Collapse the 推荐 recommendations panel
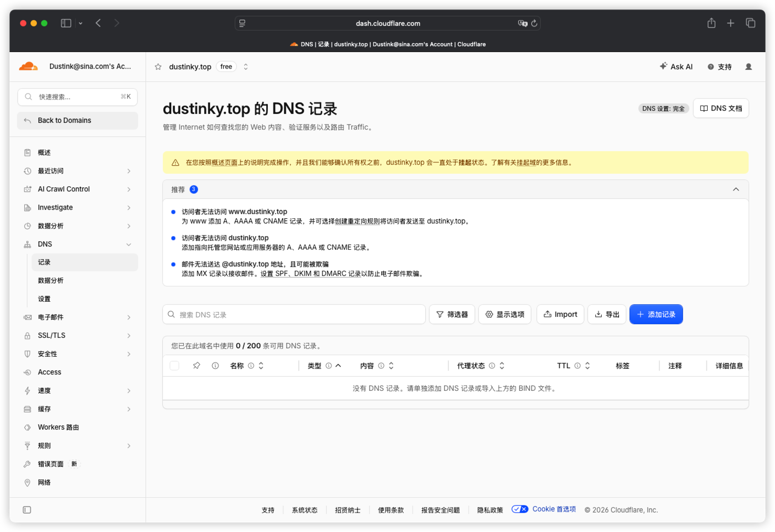Screen dimensions: 775x532 736,189
